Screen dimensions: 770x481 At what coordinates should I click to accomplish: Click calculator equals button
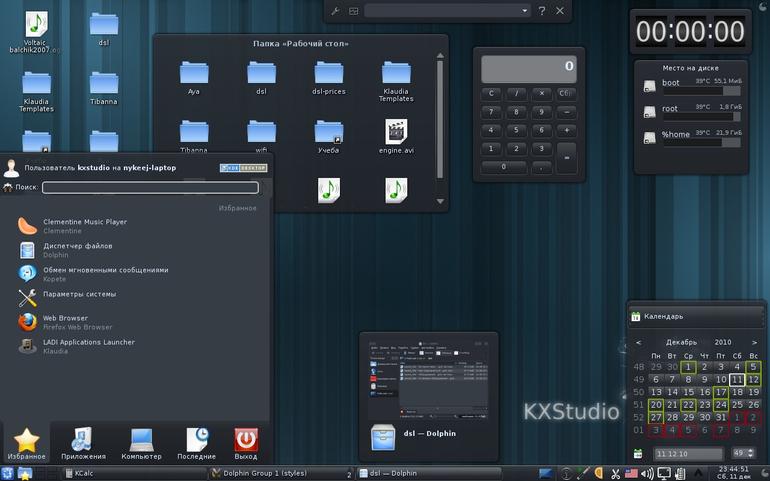[x=567, y=158]
